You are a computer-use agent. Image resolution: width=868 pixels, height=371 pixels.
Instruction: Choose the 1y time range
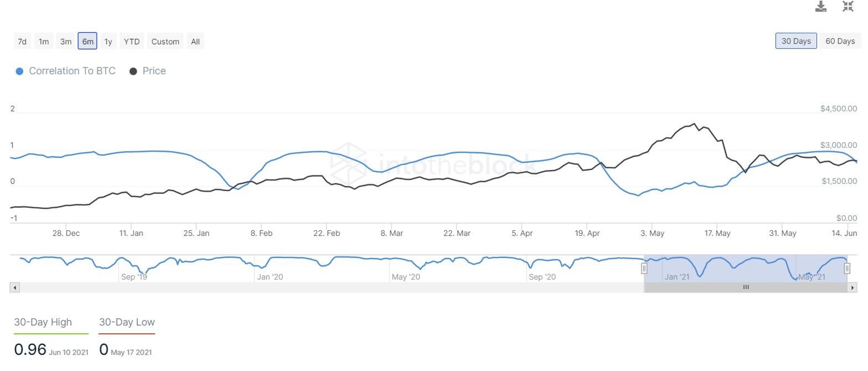pyautogui.click(x=108, y=41)
